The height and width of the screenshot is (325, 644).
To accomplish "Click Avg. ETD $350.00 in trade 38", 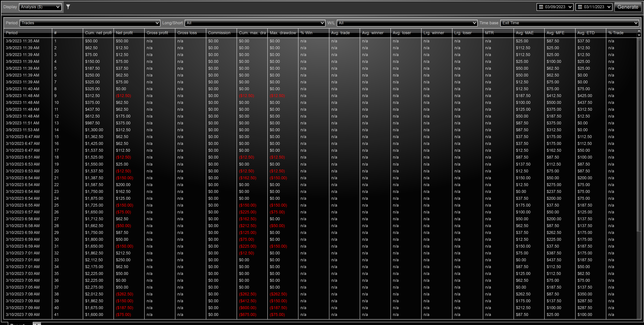I will (585, 294).
